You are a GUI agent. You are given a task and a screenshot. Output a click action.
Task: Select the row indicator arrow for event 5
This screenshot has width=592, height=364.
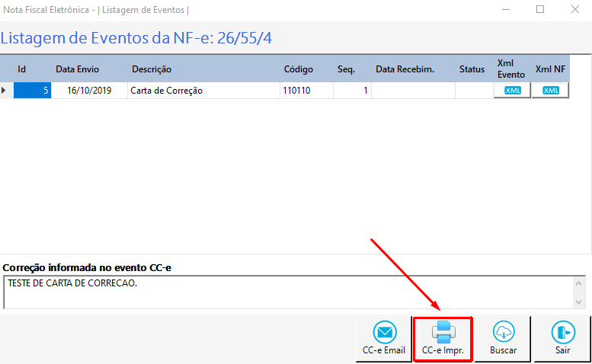pyautogui.click(x=5, y=91)
